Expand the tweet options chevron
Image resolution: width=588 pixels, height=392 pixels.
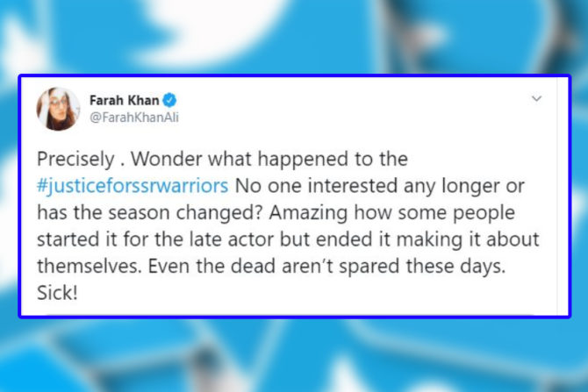coord(536,99)
